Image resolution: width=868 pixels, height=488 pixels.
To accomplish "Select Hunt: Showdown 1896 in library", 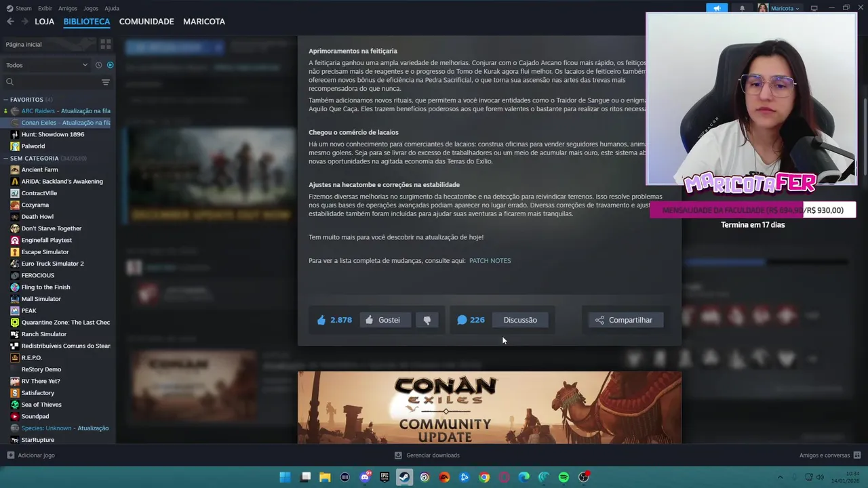I will (53, 134).
